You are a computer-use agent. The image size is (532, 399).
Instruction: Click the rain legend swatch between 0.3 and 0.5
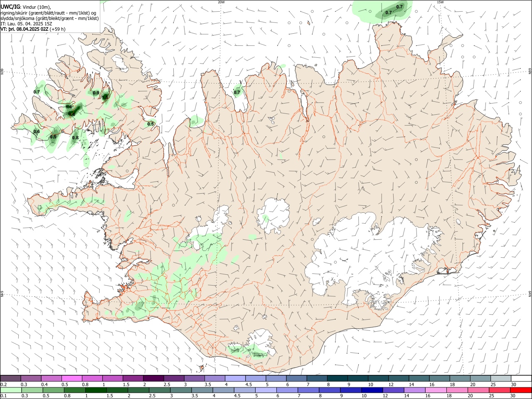click(32, 390)
